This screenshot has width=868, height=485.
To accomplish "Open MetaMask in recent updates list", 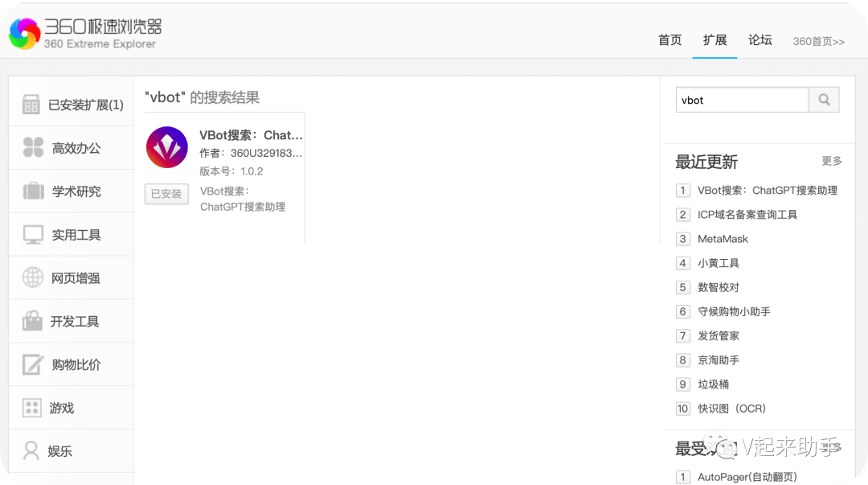I will click(x=723, y=239).
